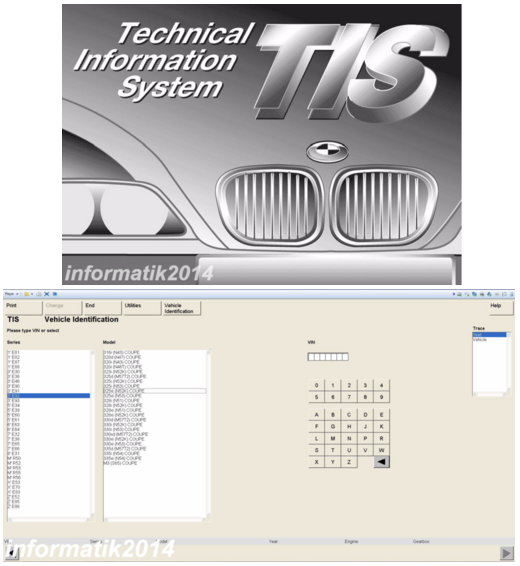Click the backspace arrow key on keypad
The width and height of the screenshot is (520, 566).
(x=381, y=462)
